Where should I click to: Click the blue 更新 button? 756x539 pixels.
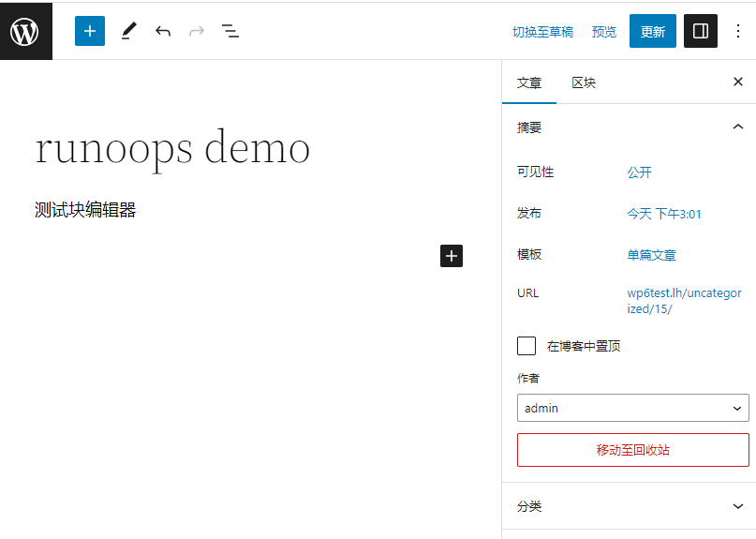pos(652,31)
